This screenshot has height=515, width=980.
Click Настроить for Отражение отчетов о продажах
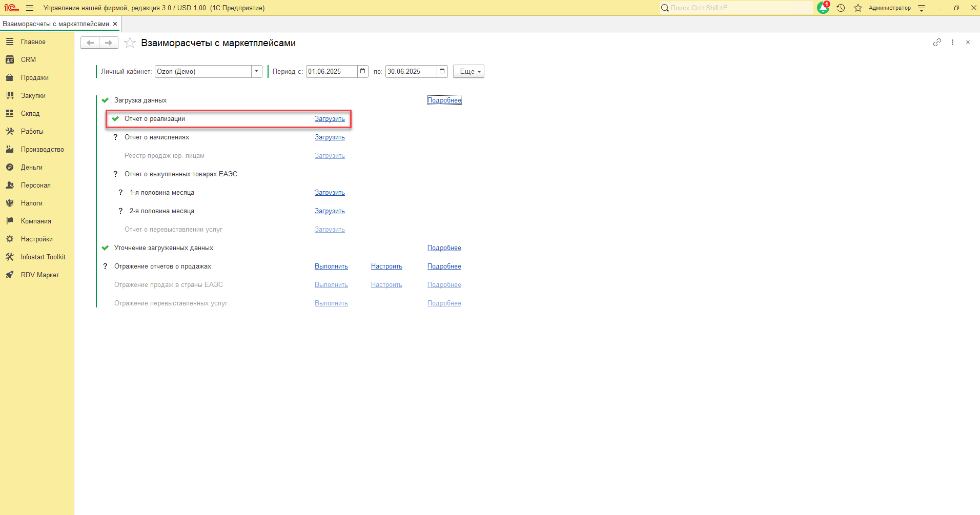click(386, 266)
